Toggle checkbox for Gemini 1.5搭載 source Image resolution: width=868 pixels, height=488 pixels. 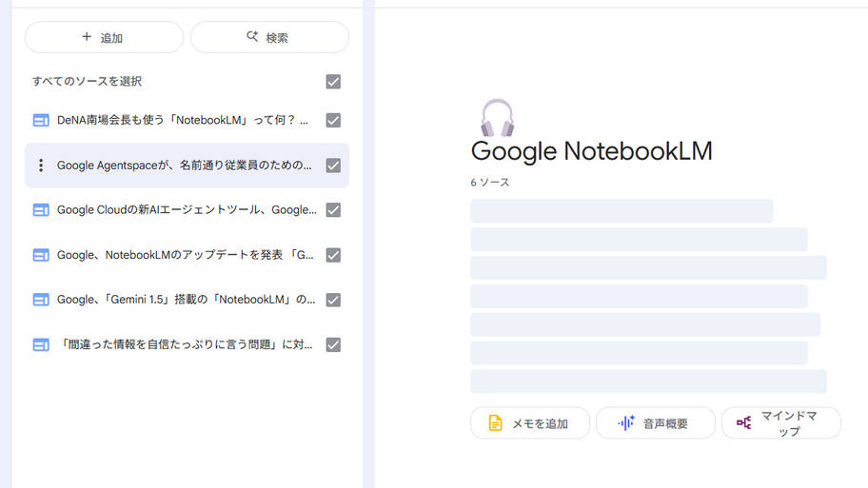click(333, 300)
